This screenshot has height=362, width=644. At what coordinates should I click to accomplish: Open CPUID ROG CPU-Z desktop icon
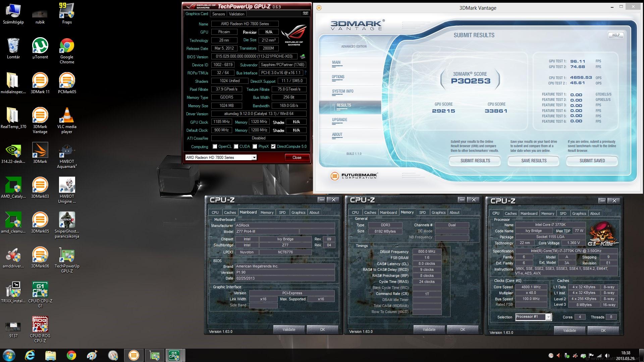[x=40, y=325]
